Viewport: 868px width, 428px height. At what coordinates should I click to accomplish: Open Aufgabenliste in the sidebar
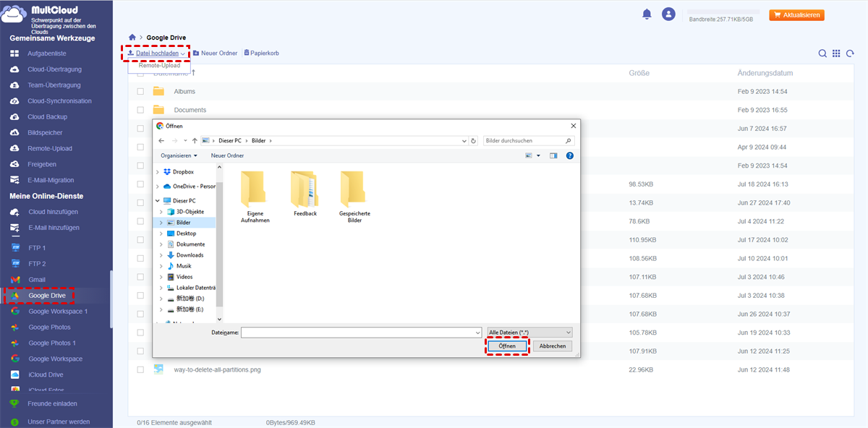click(x=46, y=54)
